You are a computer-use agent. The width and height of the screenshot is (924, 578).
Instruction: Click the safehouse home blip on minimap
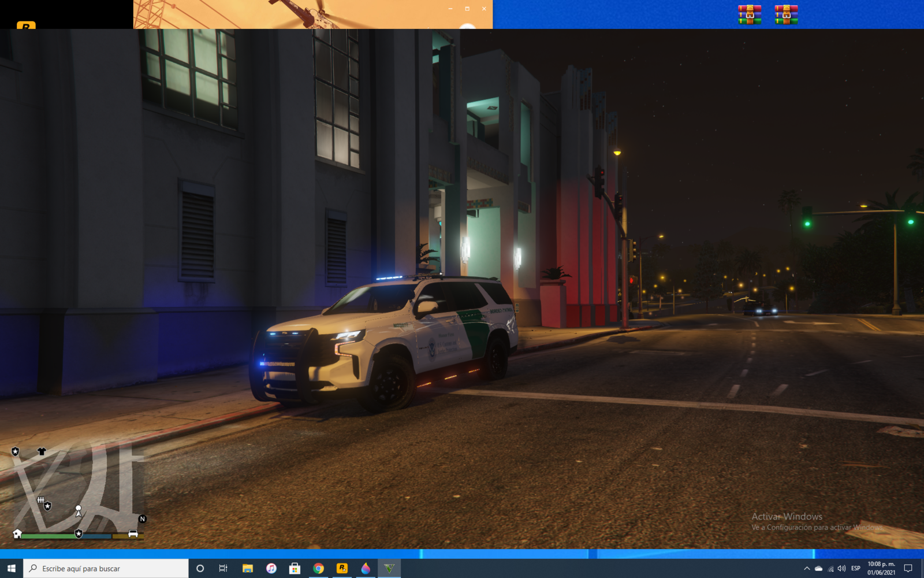tap(17, 533)
